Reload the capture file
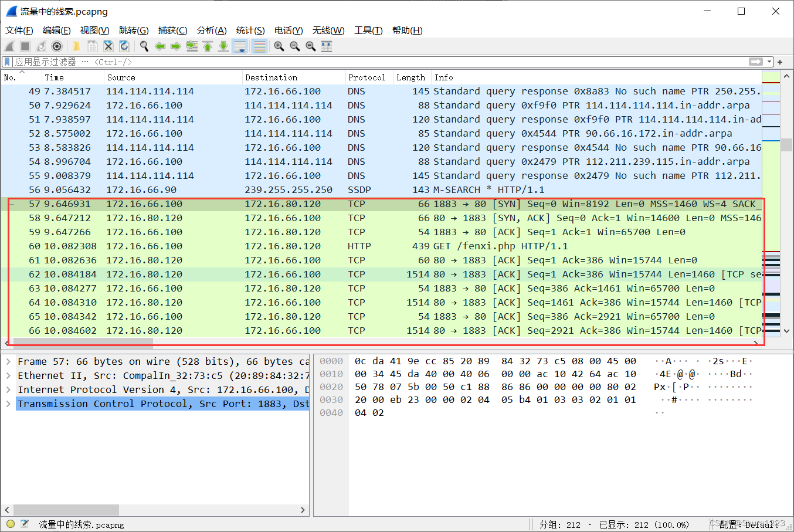 [x=124, y=46]
